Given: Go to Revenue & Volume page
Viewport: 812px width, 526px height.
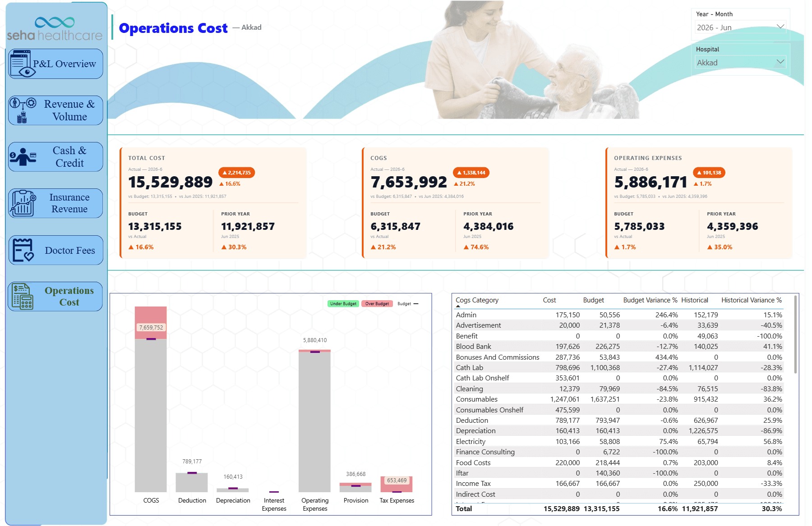Looking at the screenshot, I should pyautogui.click(x=55, y=110).
